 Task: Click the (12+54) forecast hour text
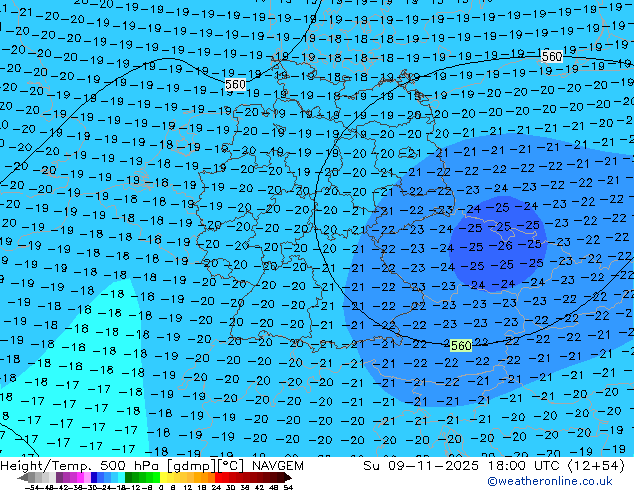[596, 466]
